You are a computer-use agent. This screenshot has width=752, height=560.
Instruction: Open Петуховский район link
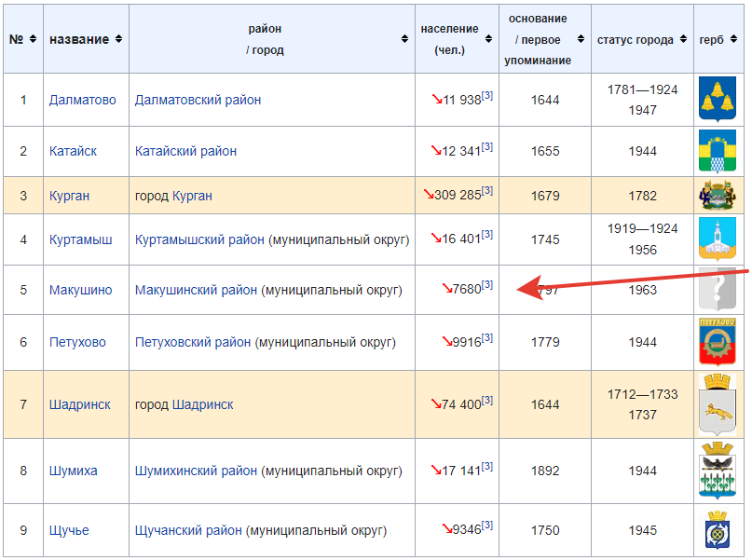click(x=193, y=342)
